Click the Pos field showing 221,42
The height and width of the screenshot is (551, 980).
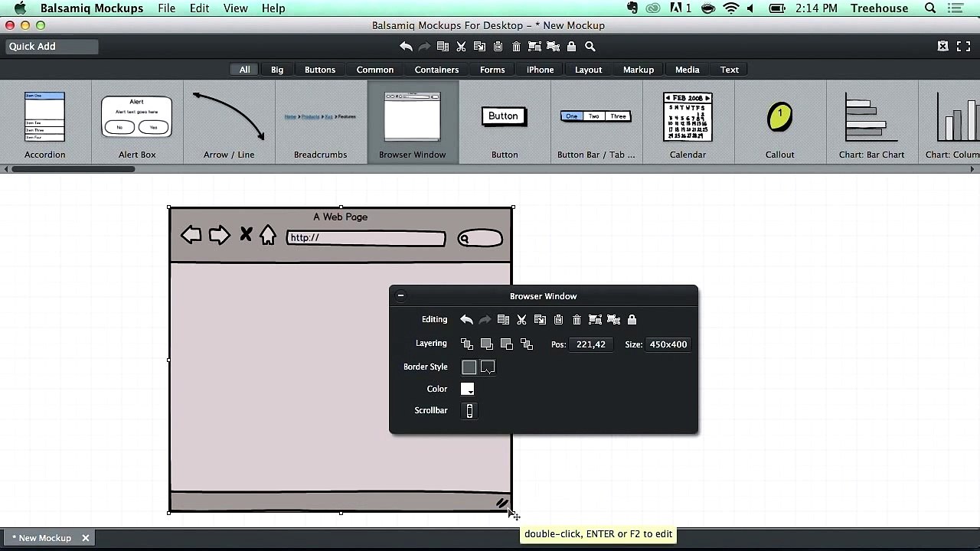point(591,344)
